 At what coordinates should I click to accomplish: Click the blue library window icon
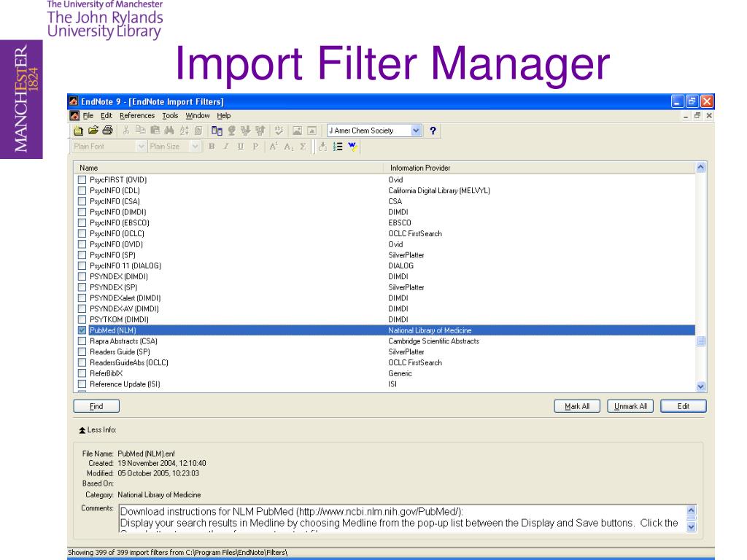point(217,131)
